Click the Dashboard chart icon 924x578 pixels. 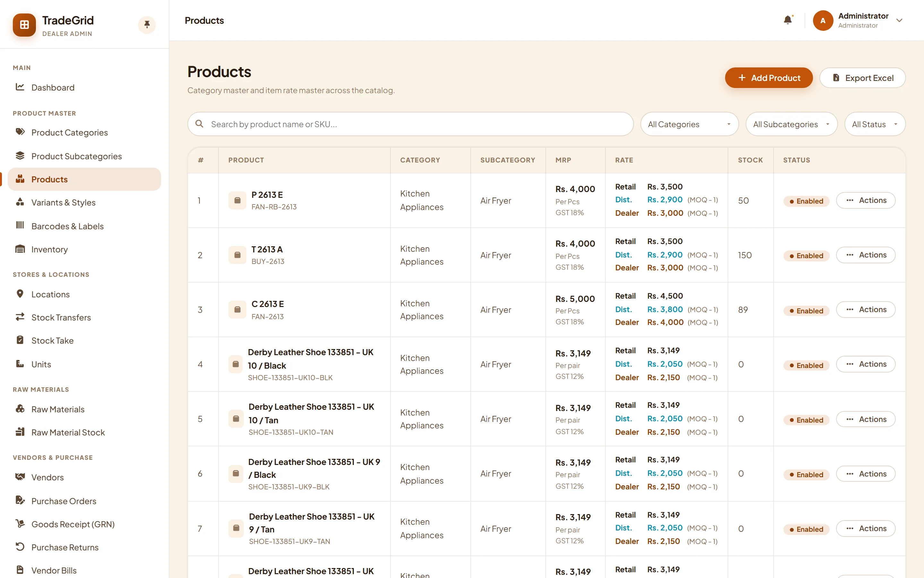[x=20, y=87]
